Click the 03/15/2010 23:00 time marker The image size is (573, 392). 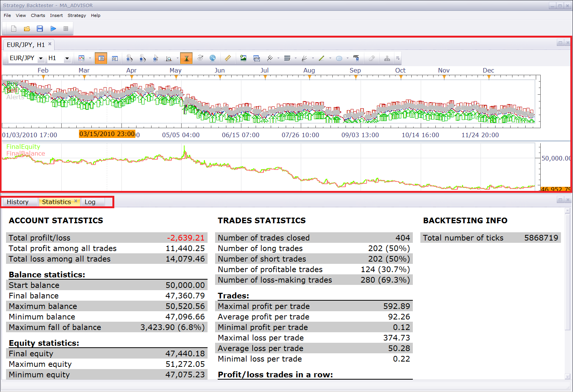click(x=107, y=134)
